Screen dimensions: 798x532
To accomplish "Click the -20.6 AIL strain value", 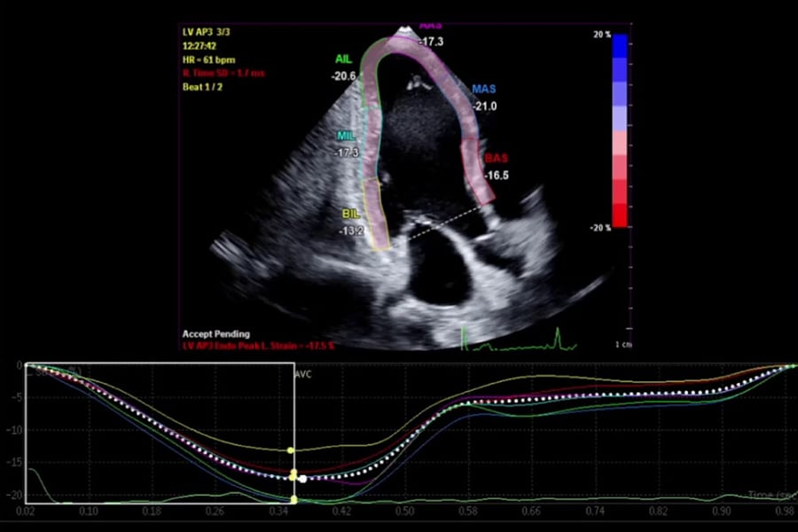I will (x=343, y=76).
